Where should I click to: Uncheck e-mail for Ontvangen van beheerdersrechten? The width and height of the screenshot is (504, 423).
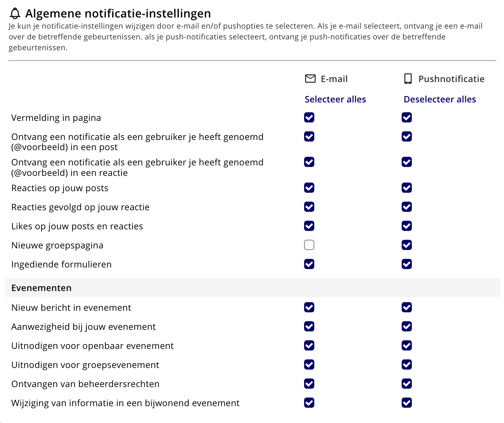pos(309,384)
